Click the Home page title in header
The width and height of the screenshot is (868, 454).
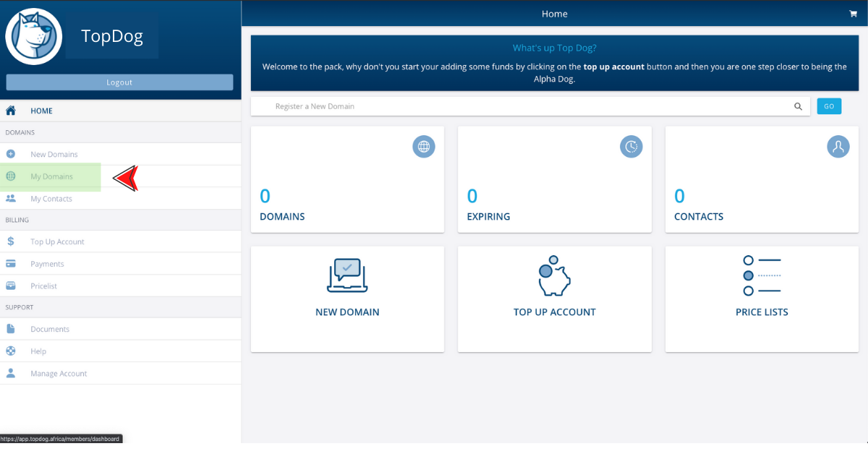point(555,14)
